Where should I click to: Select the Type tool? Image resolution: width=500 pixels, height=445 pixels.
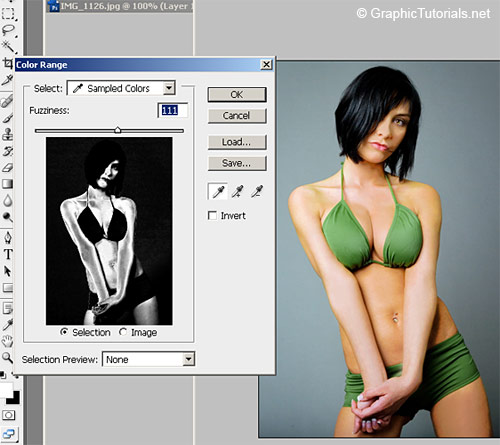point(8,254)
